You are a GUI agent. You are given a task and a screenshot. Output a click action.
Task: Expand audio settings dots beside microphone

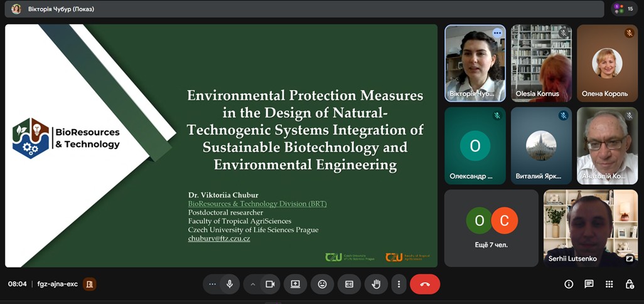coord(212,284)
